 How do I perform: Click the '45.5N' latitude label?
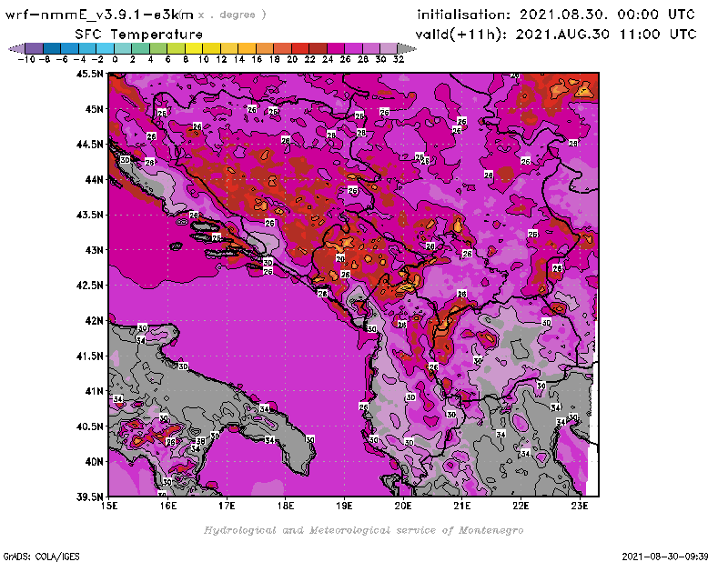pos(89,74)
